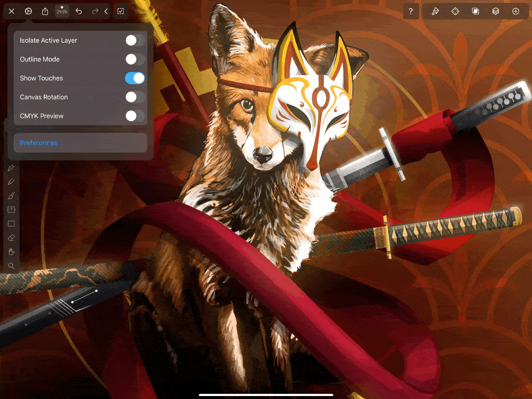Image resolution: width=532 pixels, height=399 pixels.
Task: Select the Rectangle shape tool
Action: [x=11, y=224]
